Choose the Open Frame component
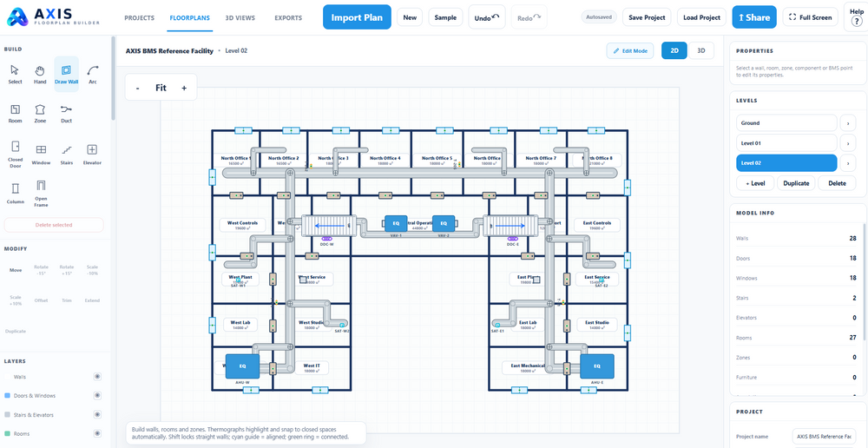 point(41,194)
